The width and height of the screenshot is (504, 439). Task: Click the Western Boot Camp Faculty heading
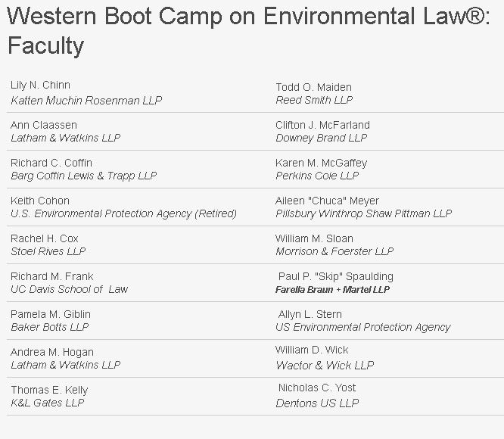(248, 30)
